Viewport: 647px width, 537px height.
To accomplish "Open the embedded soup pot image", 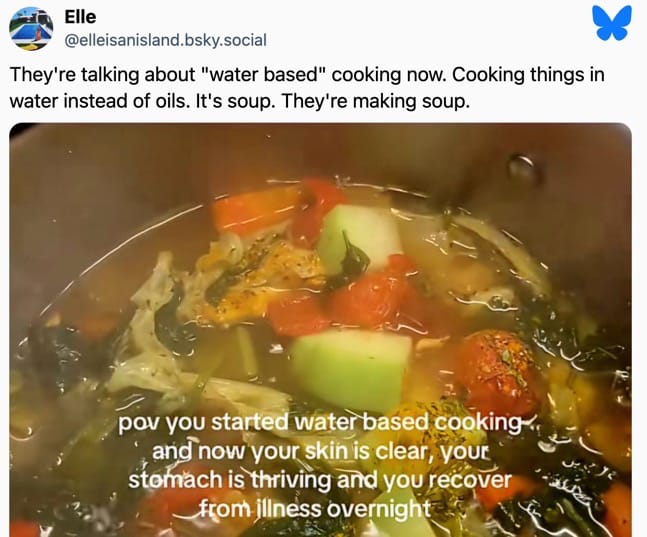I will [320, 330].
